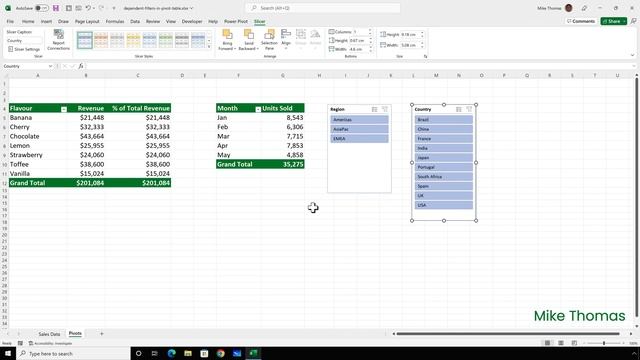Open the Month filter dropdown
The height and width of the screenshot is (360, 640).
tap(258, 109)
